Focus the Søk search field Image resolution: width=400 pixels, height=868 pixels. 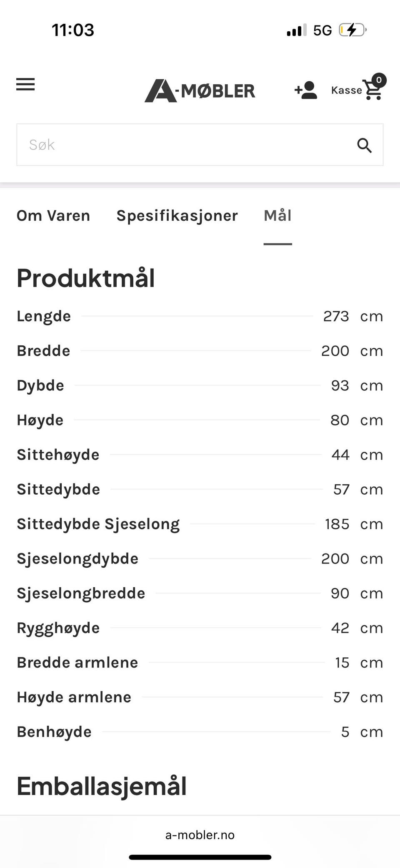tap(183, 145)
